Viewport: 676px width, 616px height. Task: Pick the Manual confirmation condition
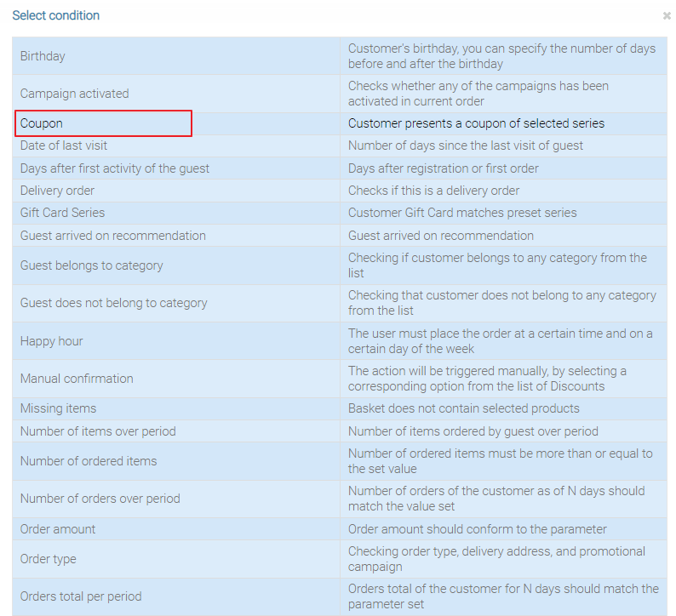tap(77, 379)
